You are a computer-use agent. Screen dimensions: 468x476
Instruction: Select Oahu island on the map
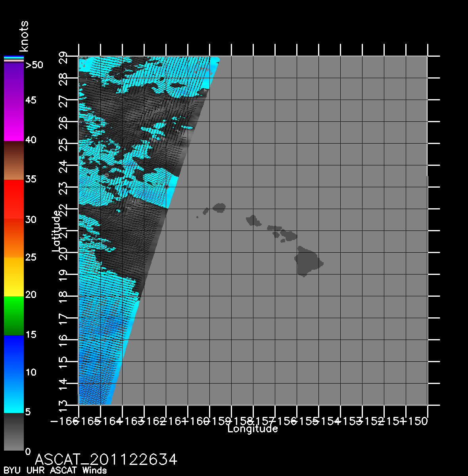click(x=253, y=220)
